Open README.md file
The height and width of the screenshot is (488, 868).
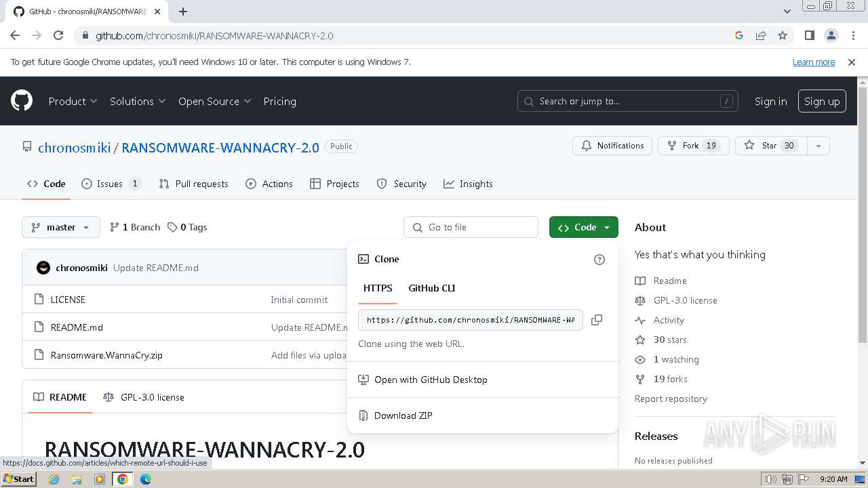click(x=77, y=327)
